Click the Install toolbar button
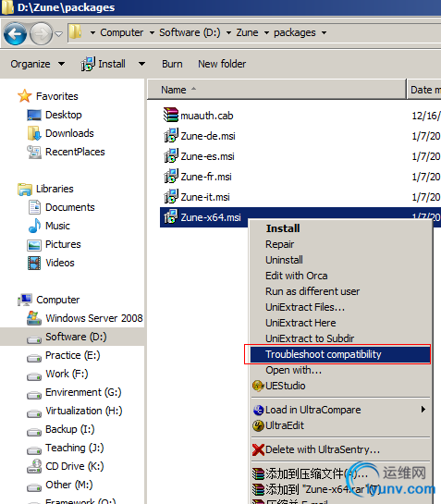Viewport: 441px width, 504px height. coord(103,64)
